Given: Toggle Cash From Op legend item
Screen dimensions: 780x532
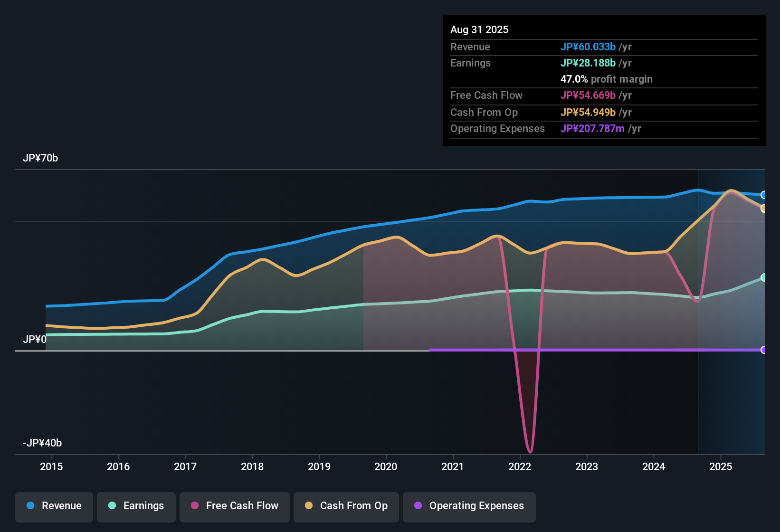Looking at the screenshot, I should (x=346, y=506).
